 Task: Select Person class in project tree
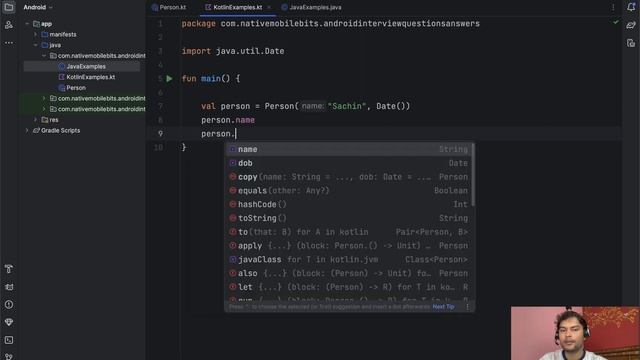click(72, 88)
